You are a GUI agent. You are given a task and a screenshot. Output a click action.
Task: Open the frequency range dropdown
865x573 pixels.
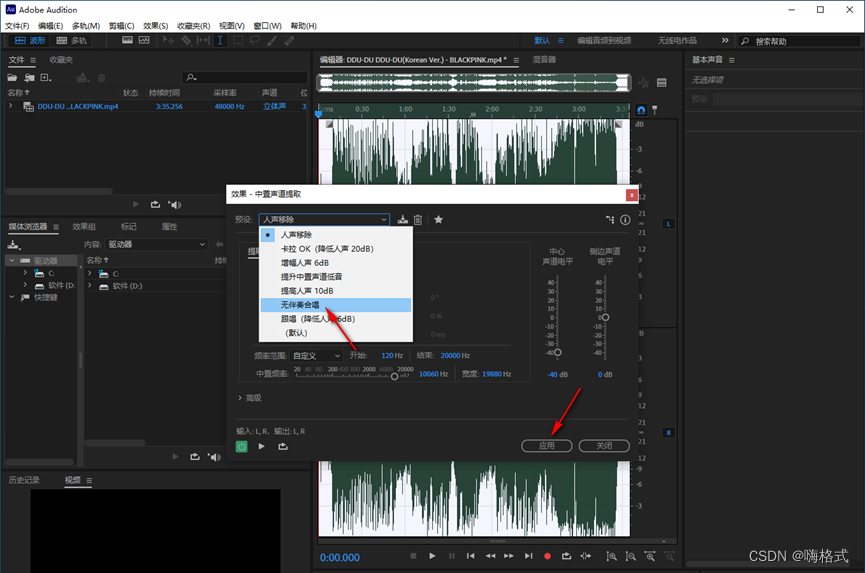pyautogui.click(x=317, y=356)
